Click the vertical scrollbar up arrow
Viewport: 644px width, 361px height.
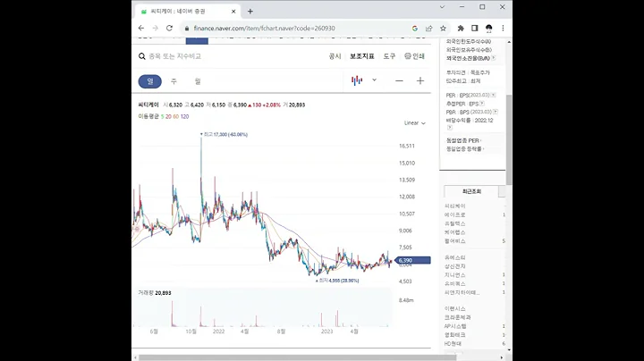click(x=509, y=42)
